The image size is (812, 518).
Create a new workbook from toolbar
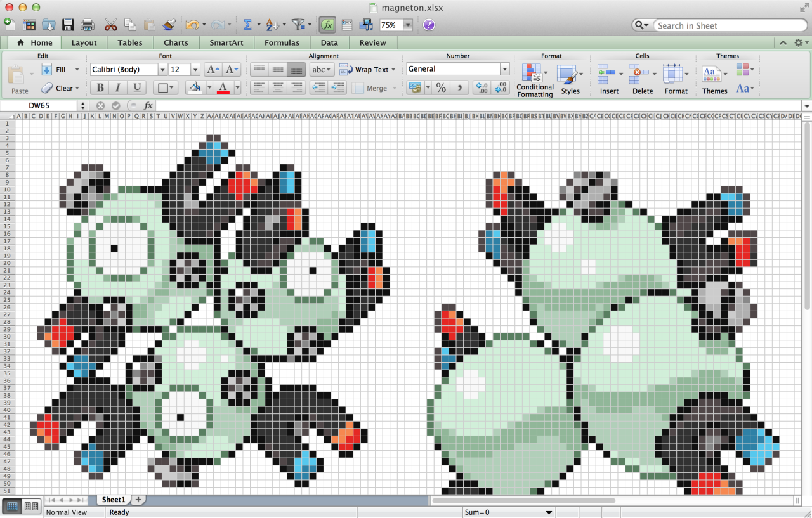click(x=10, y=25)
